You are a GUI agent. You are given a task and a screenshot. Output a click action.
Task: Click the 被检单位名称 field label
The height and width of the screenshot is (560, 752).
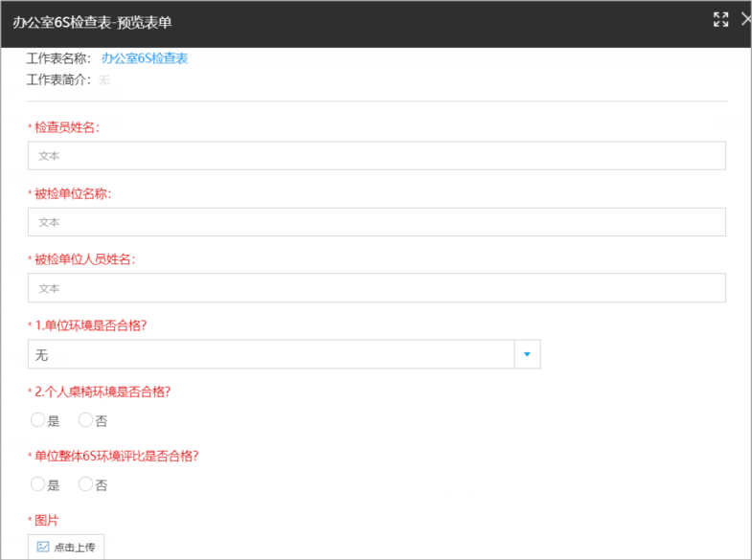click(x=73, y=193)
